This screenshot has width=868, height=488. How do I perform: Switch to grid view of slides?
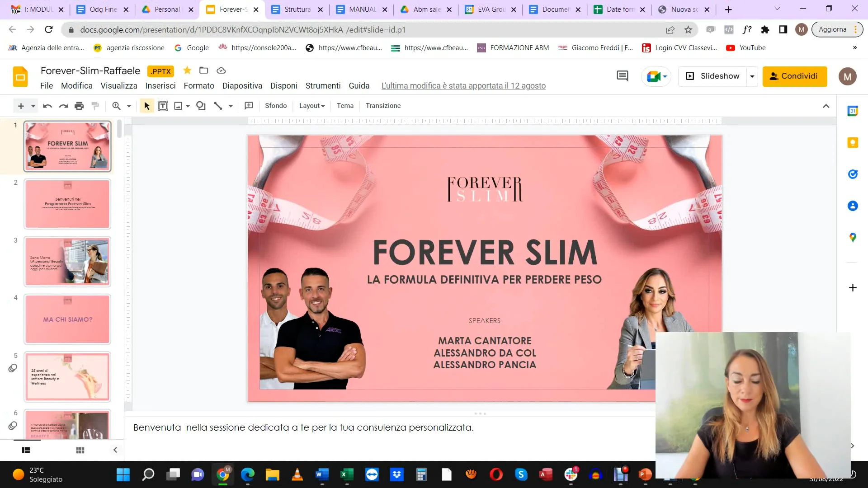pyautogui.click(x=80, y=450)
